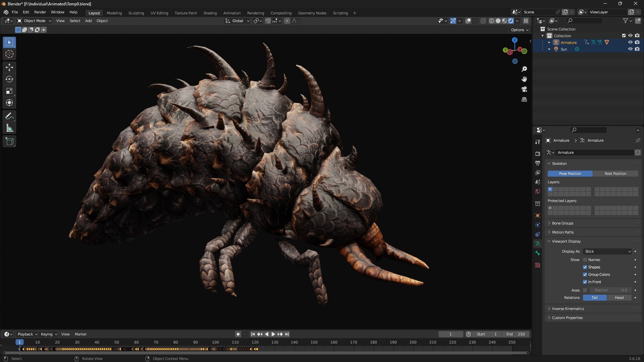Uncheck the Shapes checkbox

585,267
